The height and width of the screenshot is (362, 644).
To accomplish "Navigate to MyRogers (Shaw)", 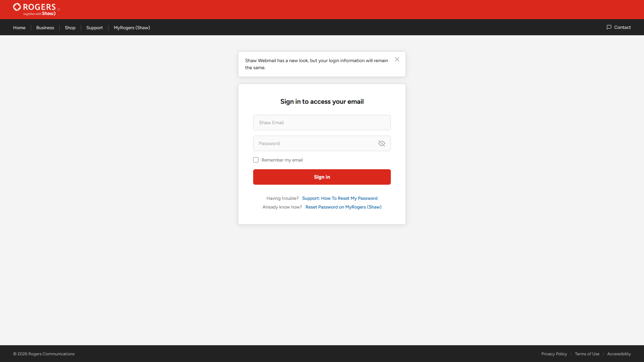I will (x=132, y=28).
